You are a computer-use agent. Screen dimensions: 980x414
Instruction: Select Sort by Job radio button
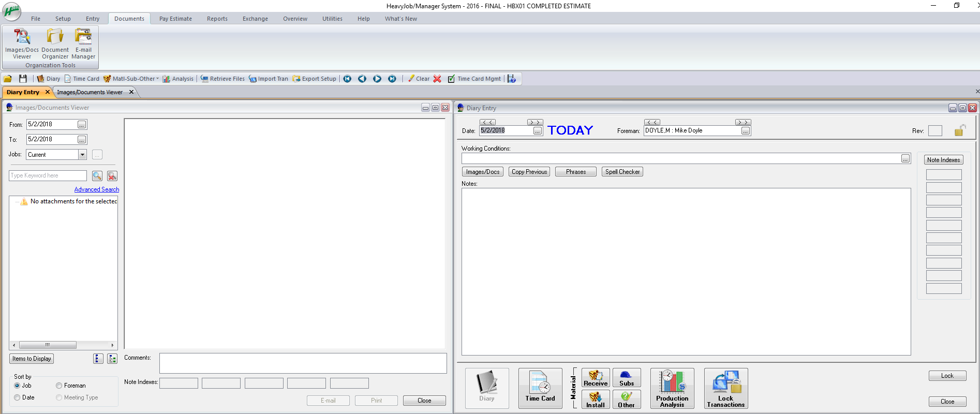17,386
